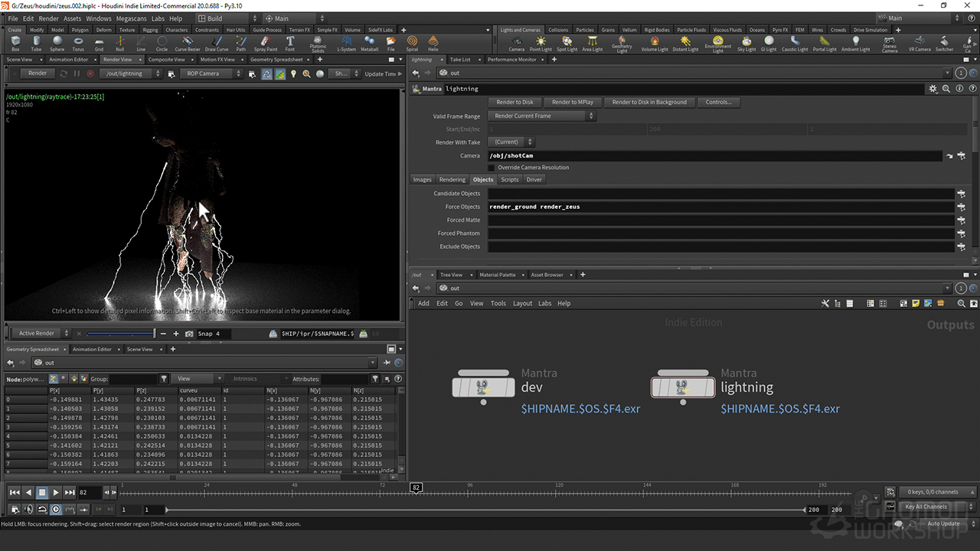Click frame 82 marker on the timeline
Screen dimensions: 980x551
416,487
